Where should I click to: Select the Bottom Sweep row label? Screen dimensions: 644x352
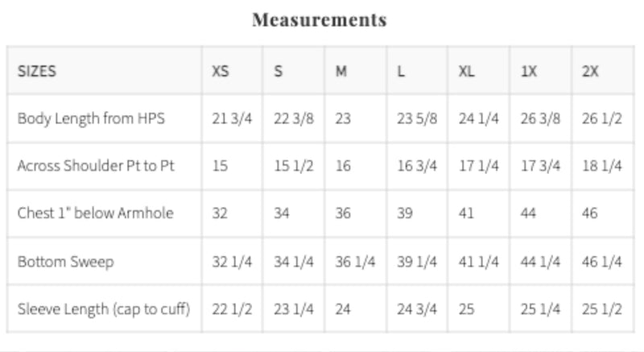point(66,261)
